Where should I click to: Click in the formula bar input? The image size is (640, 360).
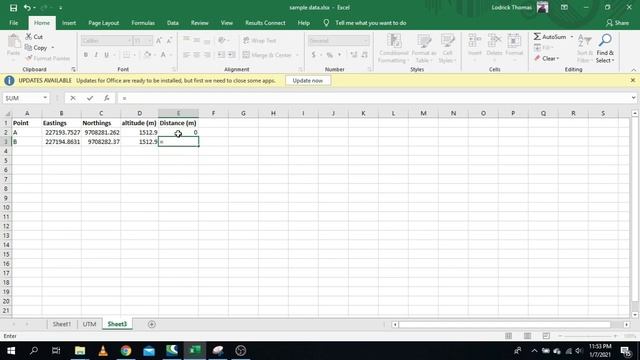pyautogui.click(x=373, y=98)
